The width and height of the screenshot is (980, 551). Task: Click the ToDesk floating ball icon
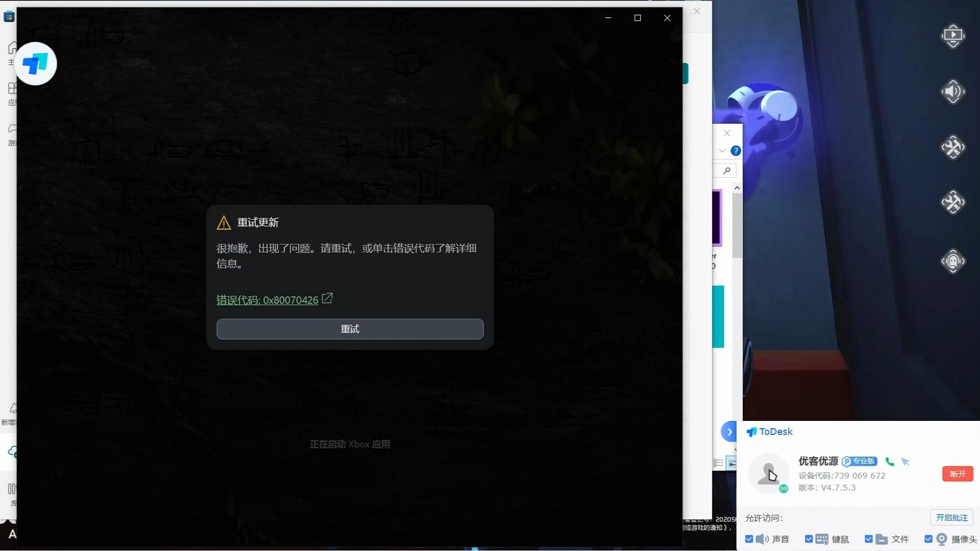[36, 64]
